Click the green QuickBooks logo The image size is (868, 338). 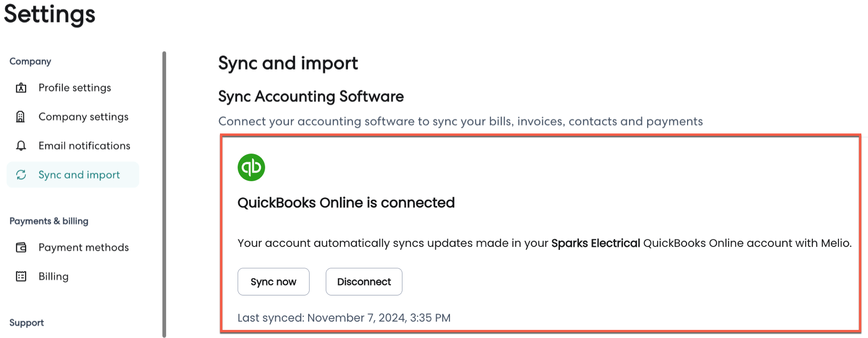251,167
